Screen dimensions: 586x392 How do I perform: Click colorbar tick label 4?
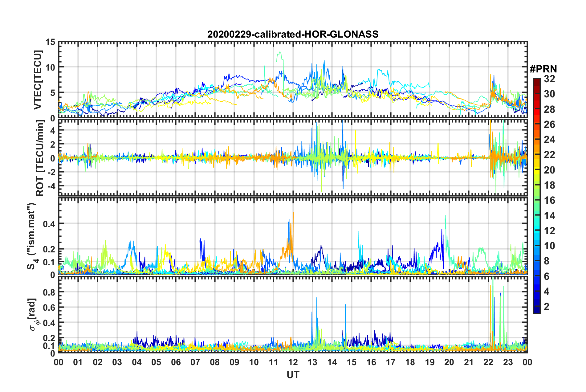click(547, 291)
